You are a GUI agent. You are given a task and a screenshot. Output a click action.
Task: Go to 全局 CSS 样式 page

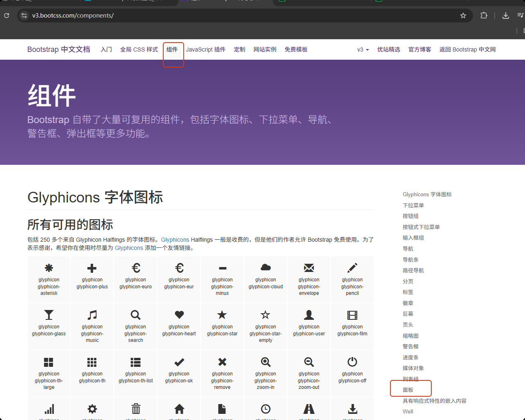pyautogui.click(x=139, y=49)
